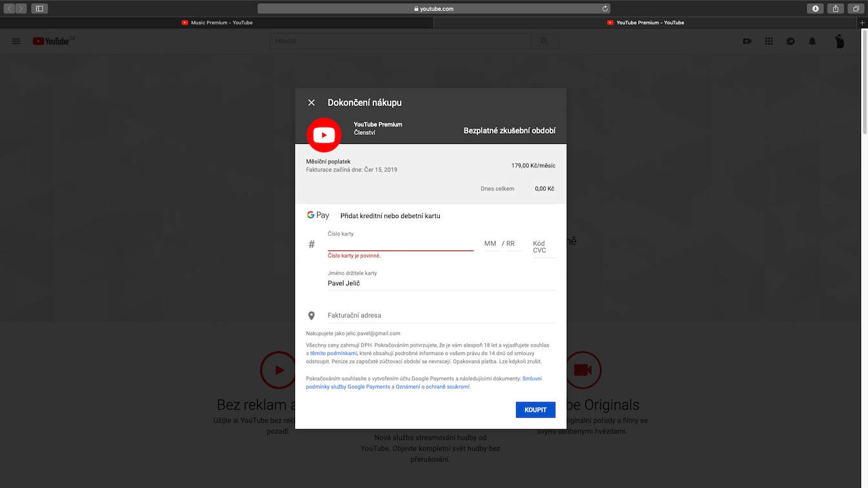
Task: Open the Safari share button
Action: (836, 8)
